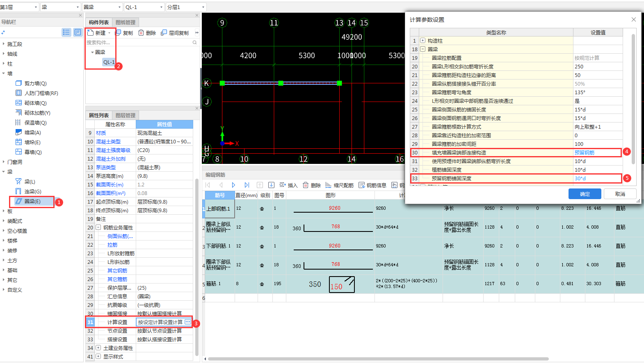Move rebar row down with the down-arrow icon
The width and height of the screenshot is (644, 363).
tap(271, 185)
